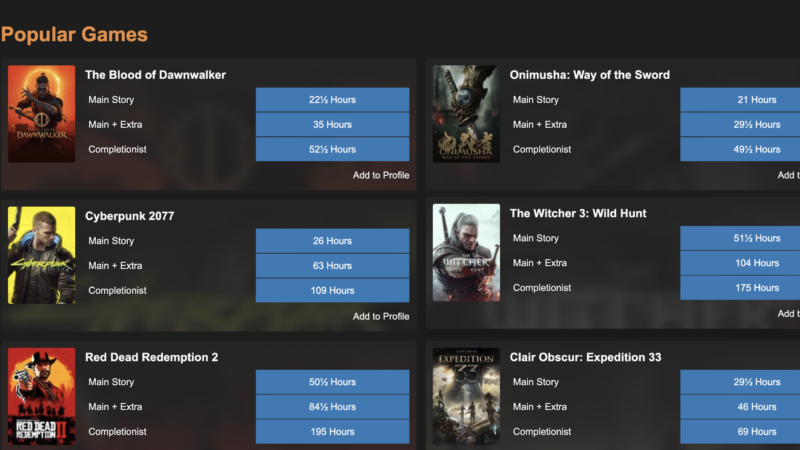800x450 pixels.
Task: Open The Blood of Dawnwalker cover thumbnail
Action: pos(41,114)
